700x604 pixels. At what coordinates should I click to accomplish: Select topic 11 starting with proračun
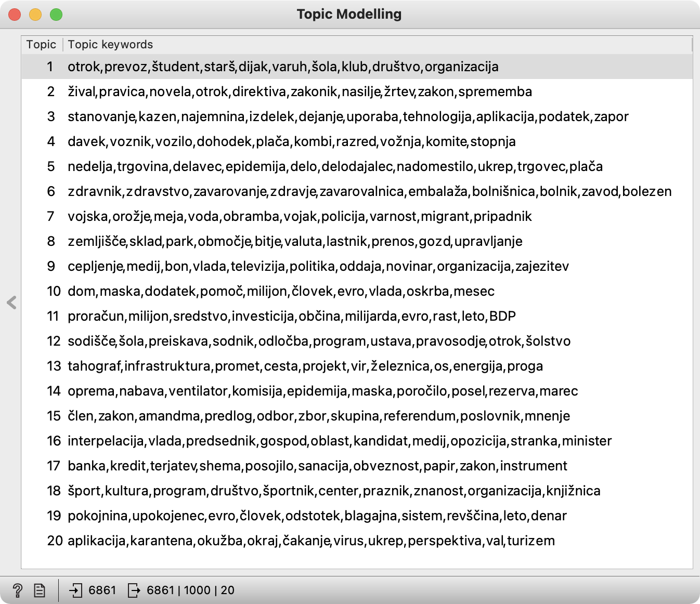(291, 316)
